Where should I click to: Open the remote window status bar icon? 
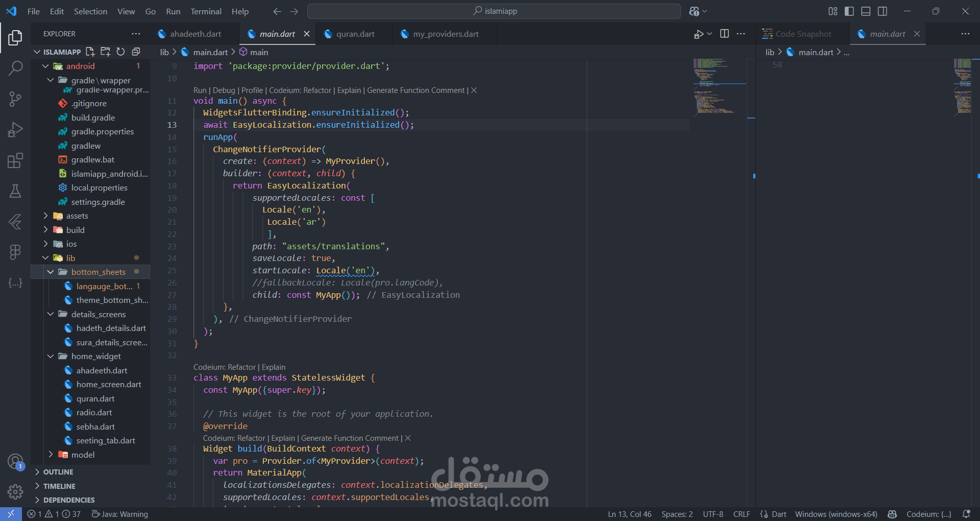[11, 514]
